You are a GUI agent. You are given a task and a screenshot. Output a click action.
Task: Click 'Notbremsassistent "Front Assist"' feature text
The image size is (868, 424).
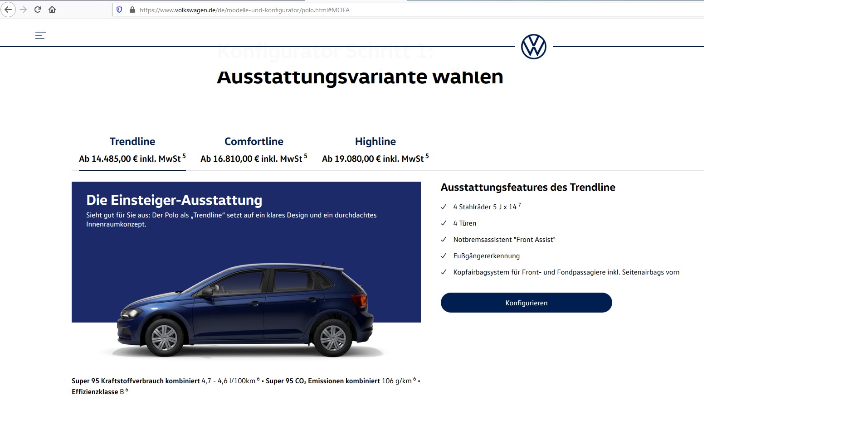[504, 240]
